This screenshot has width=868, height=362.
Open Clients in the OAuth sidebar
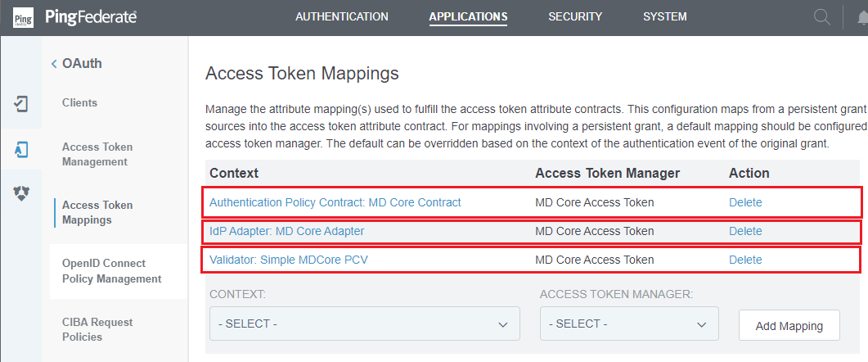tap(79, 102)
